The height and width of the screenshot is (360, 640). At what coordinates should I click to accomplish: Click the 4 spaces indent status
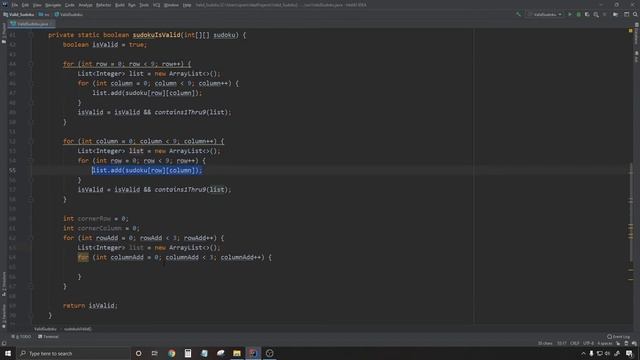[x=604, y=343]
